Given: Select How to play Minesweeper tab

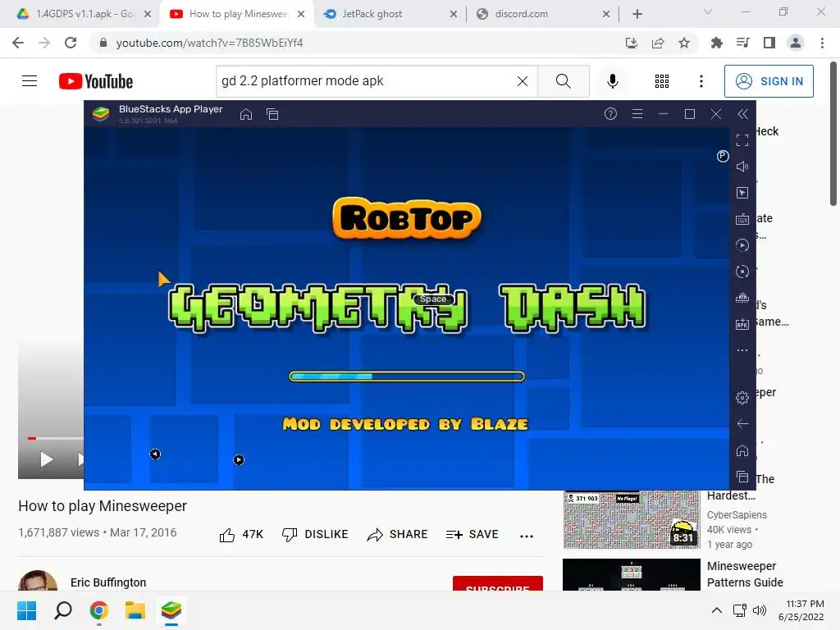Looking at the screenshot, I should (x=239, y=14).
